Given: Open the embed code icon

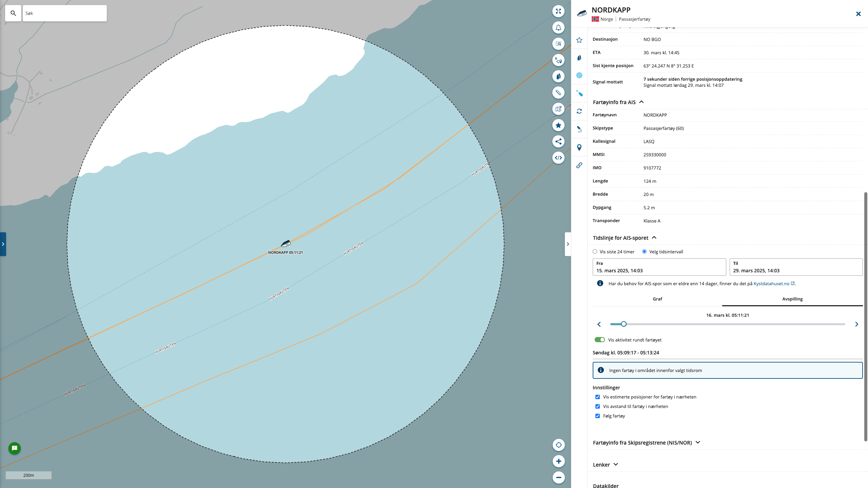Looking at the screenshot, I should [x=558, y=158].
